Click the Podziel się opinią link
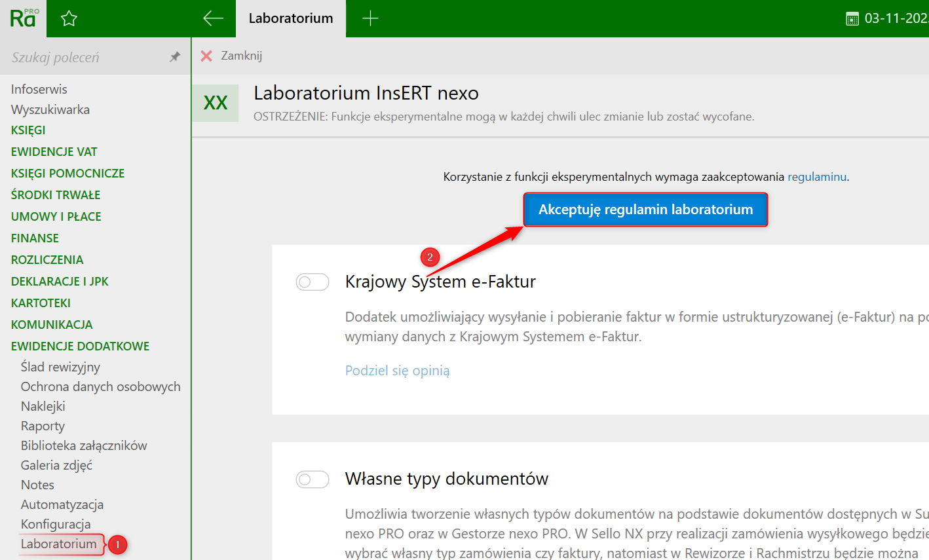The height and width of the screenshot is (560, 929). pos(397,371)
